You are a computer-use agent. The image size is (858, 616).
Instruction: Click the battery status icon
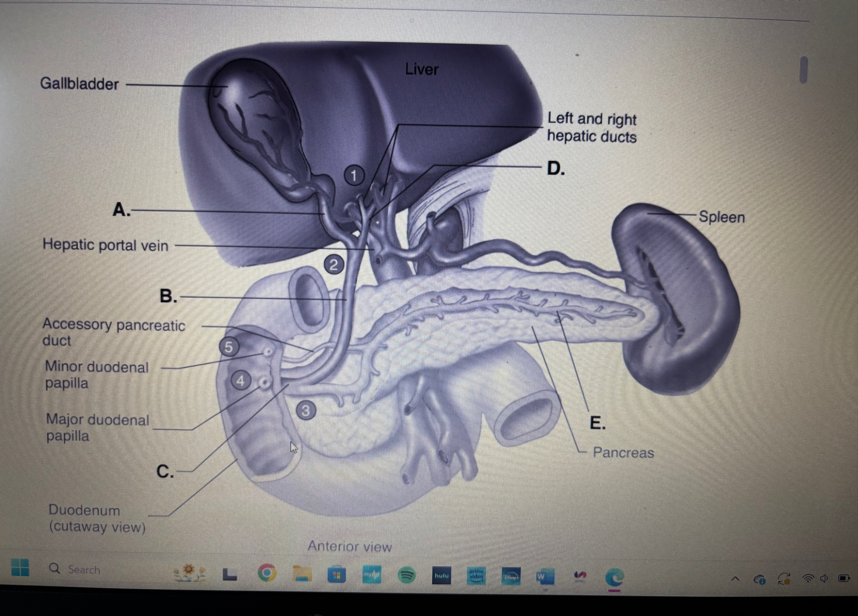pyautogui.click(x=843, y=578)
